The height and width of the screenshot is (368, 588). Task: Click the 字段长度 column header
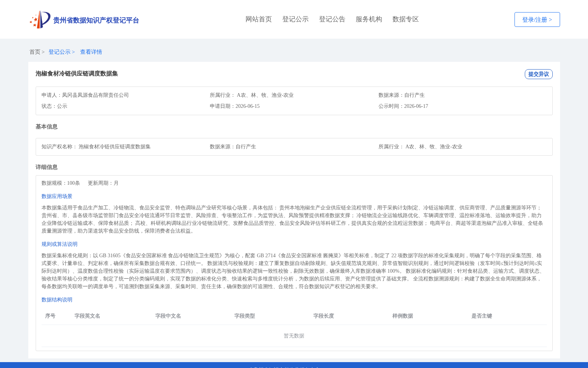click(x=324, y=316)
